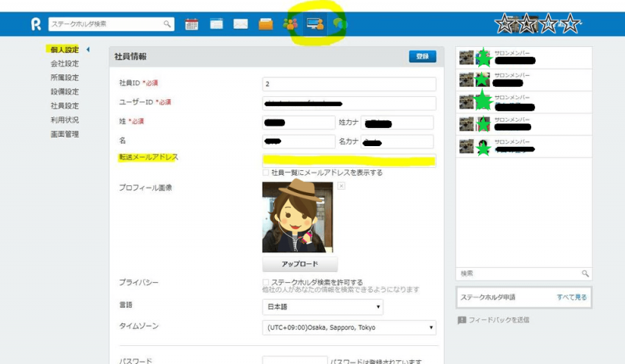Open the window/board icon in top bar
625x364 pixels.
click(216, 24)
